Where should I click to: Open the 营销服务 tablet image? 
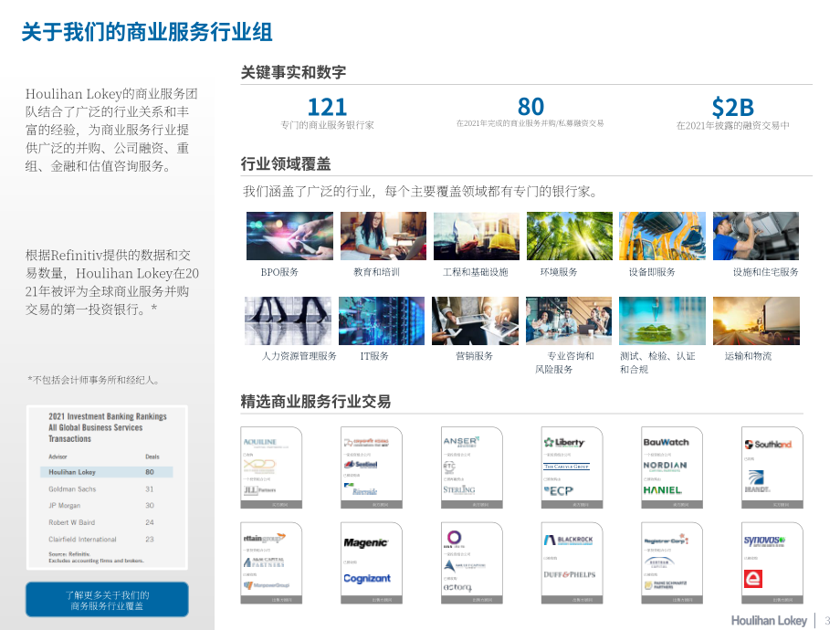point(475,320)
